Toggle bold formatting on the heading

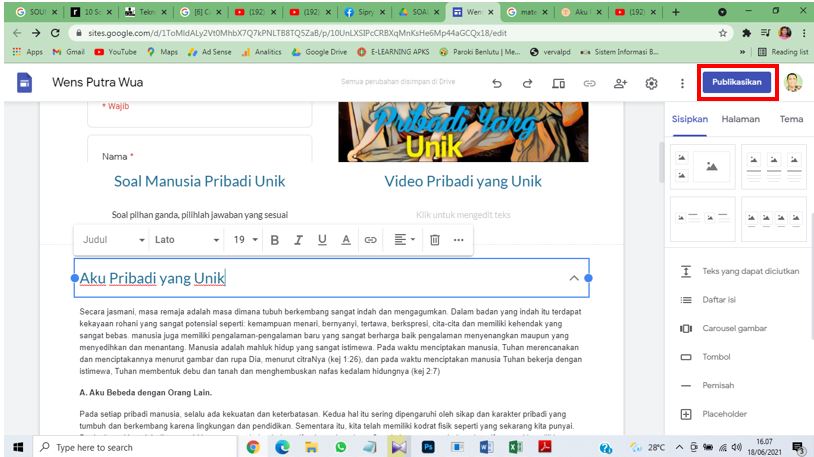coord(273,240)
